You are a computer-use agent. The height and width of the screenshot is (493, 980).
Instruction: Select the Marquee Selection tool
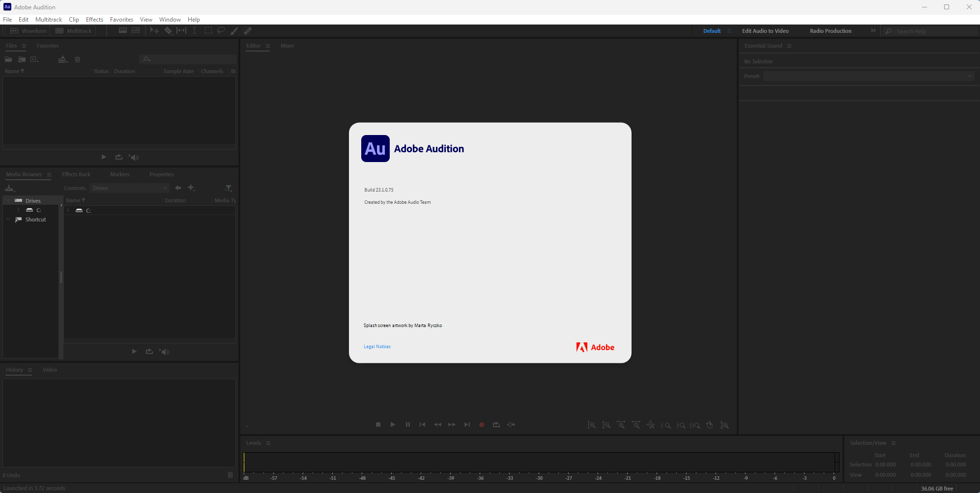coord(208,30)
